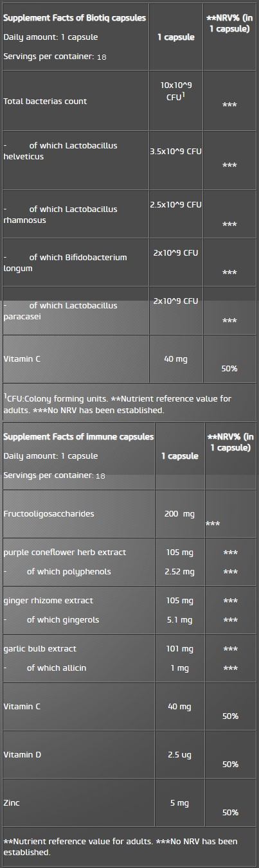
Task: Select the 5.1 mg gingerols value
Action: (x=180, y=619)
